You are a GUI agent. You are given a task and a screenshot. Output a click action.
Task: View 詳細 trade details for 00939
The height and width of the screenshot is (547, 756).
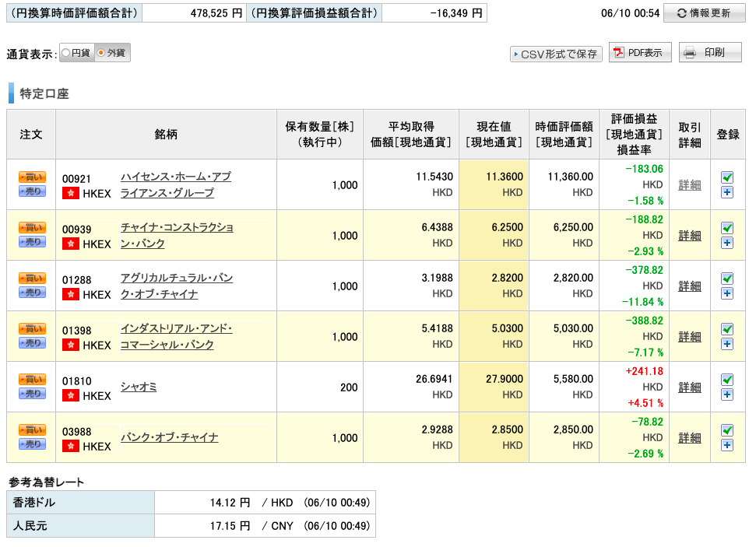pyautogui.click(x=690, y=236)
